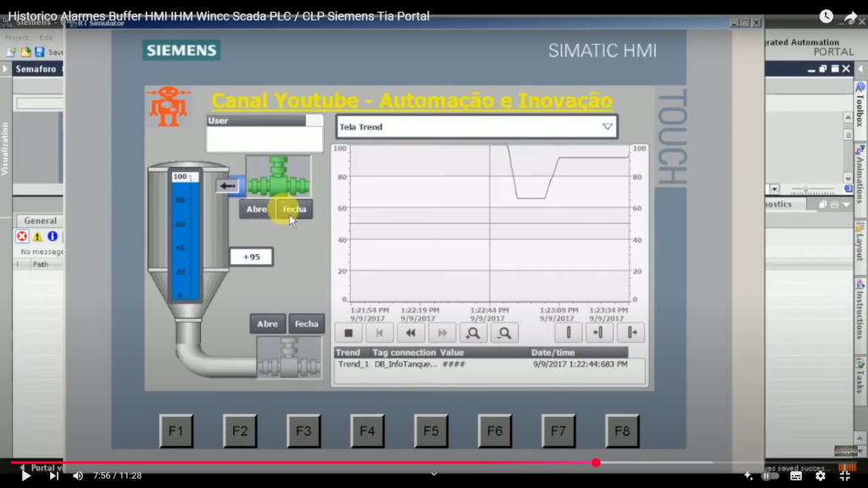Click the video progress bar scrubber
868x488 pixels.
point(596,463)
